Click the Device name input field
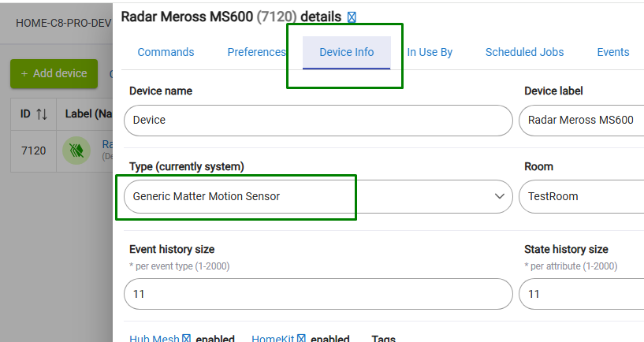The height and width of the screenshot is (342, 644). pos(318,121)
